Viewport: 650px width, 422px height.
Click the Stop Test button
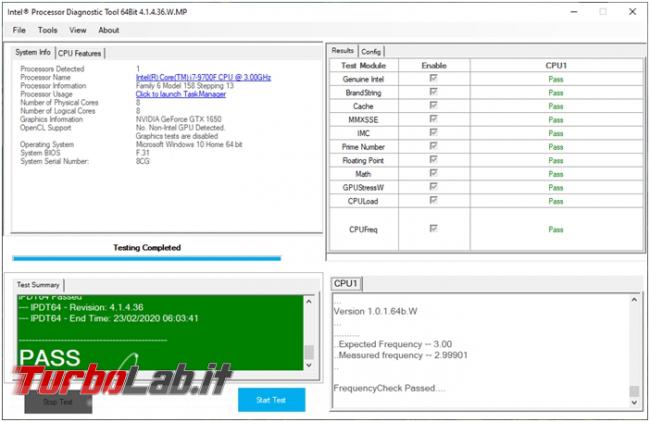[x=58, y=402]
